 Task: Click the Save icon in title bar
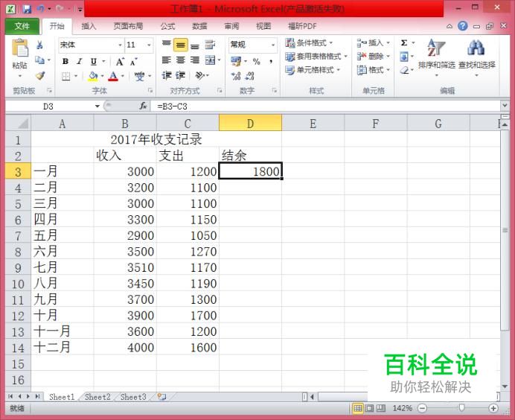(x=26, y=8)
